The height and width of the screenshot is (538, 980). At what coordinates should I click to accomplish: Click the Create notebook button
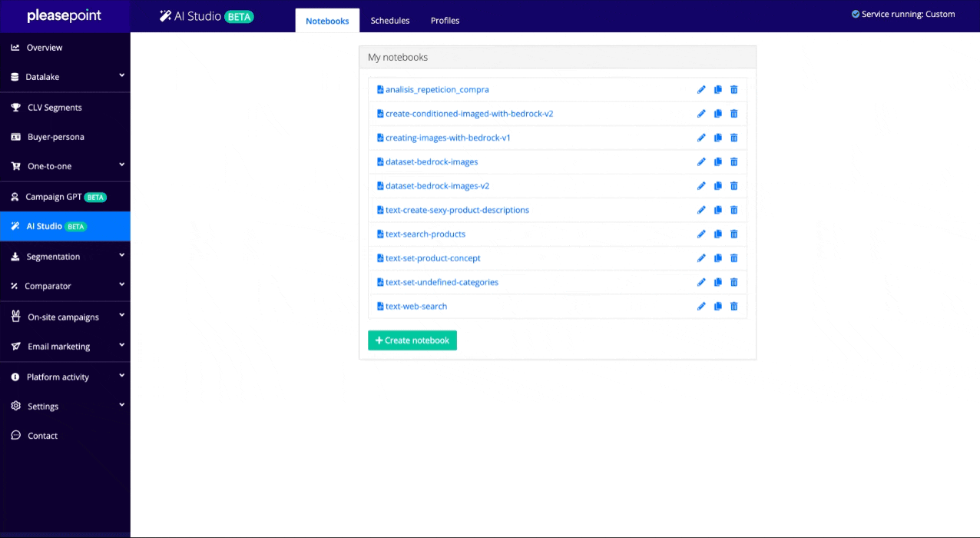[412, 340]
